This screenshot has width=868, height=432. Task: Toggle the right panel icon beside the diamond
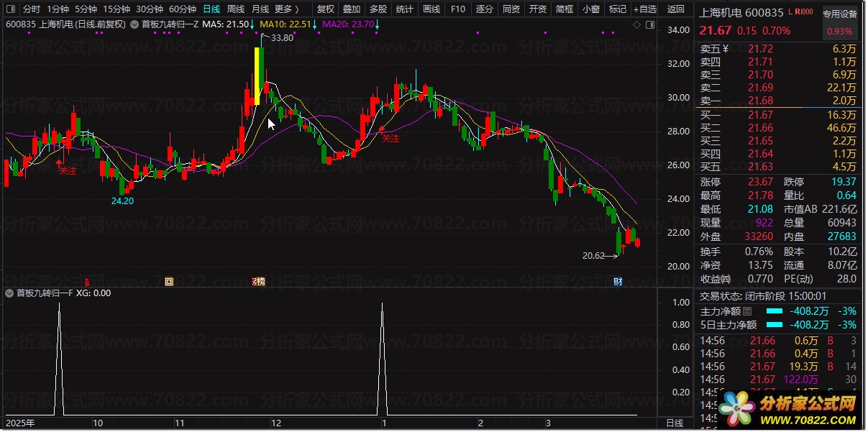[x=649, y=25]
